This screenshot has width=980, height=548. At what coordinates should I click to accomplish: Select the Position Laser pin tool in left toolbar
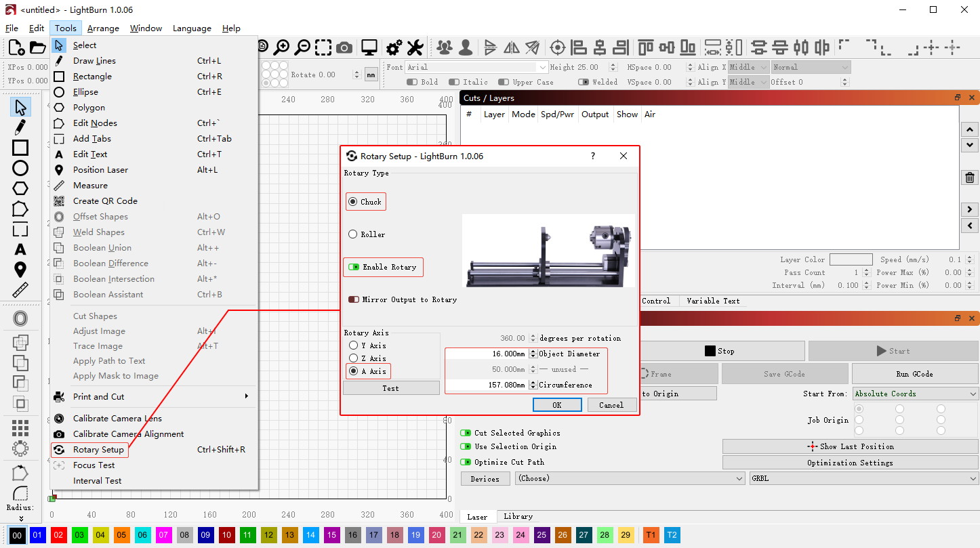point(20,270)
